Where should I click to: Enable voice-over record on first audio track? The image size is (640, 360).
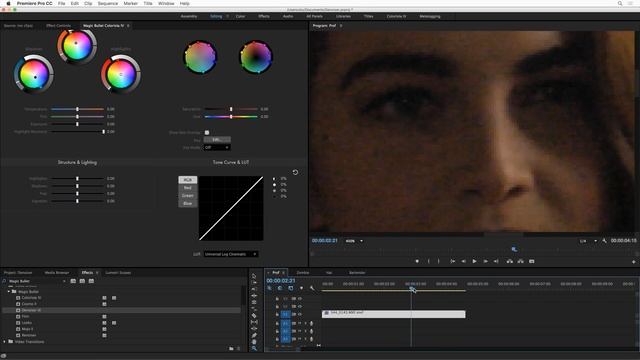pos(312,323)
